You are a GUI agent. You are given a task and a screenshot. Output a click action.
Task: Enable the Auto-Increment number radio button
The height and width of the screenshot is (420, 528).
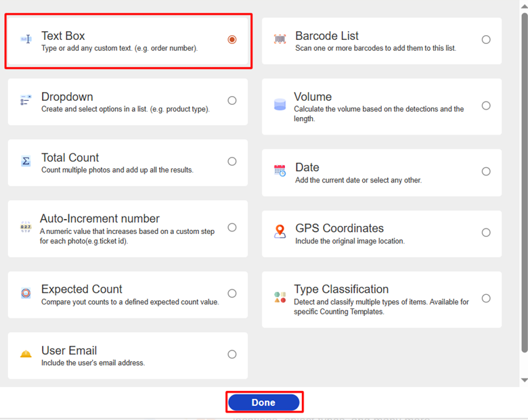pos(232,227)
